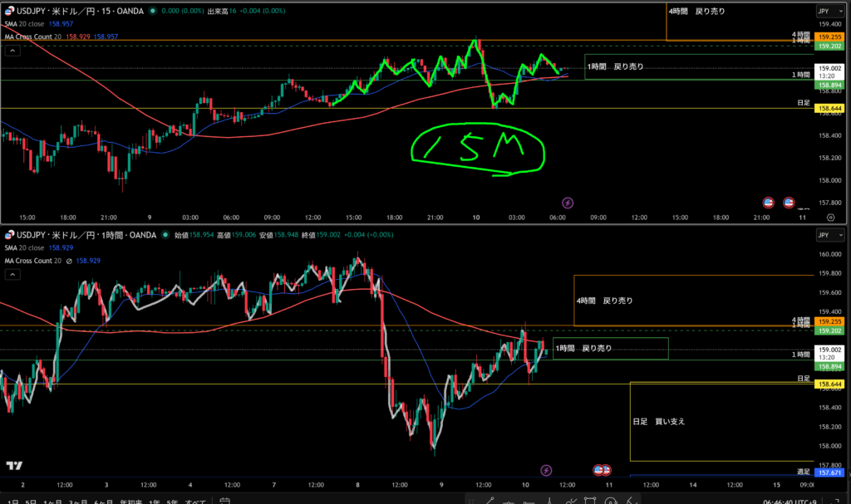The width and height of the screenshot is (851, 504).
Task: Click the US flag economic event icon on lower chart
Action: click(x=606, y=470)
